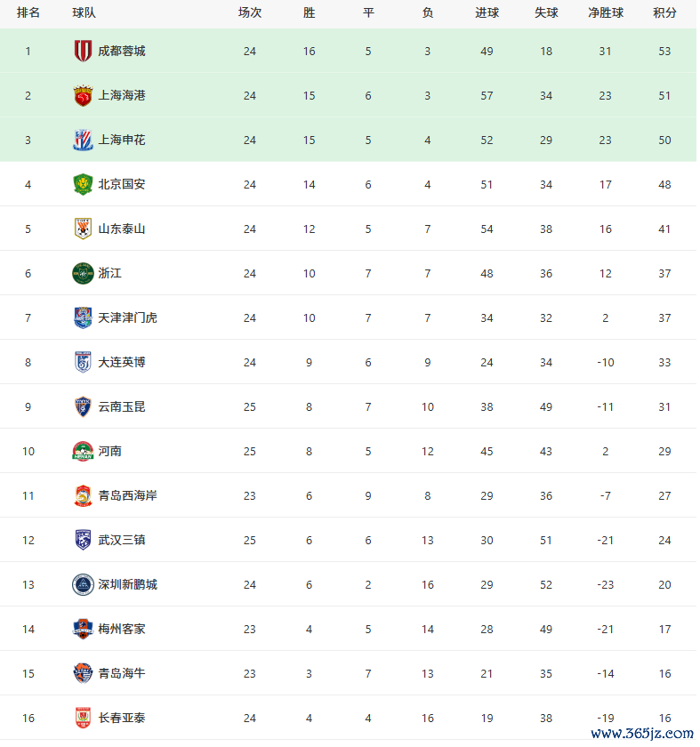700x747 pixels.
Task: Open the 天津津门虎 team name link
Action: click(x=127, y=317)
